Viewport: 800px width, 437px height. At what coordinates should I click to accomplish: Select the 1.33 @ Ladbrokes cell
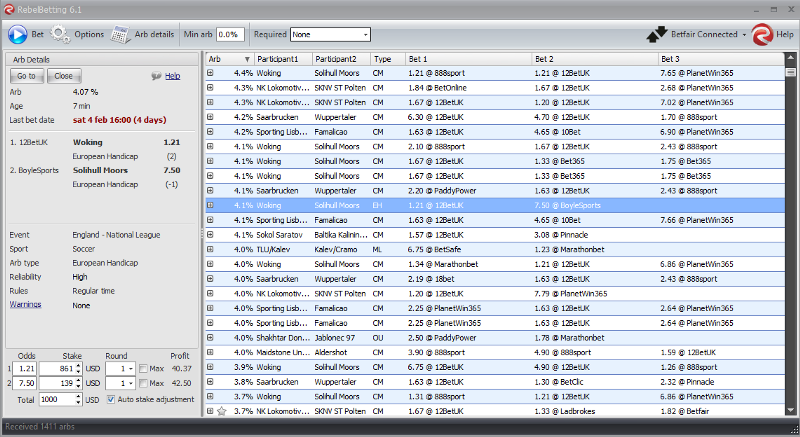point(565,411)
